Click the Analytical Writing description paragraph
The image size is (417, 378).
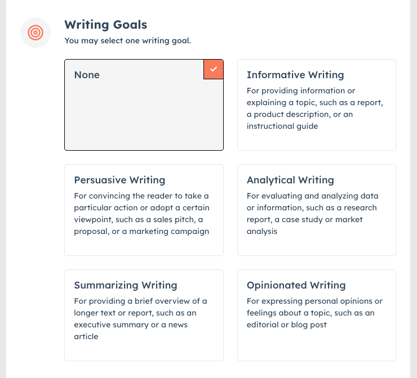[x=312, y=214]
